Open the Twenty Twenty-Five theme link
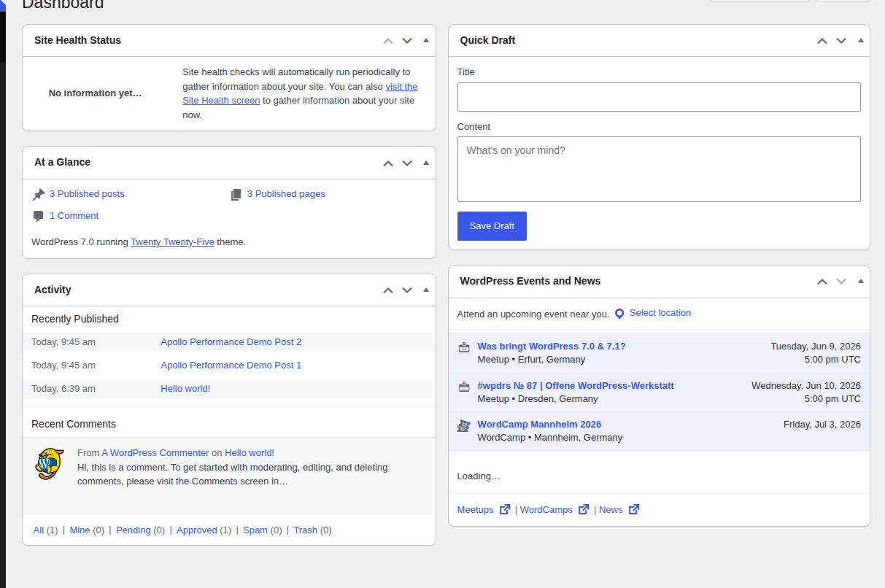This screenshot has width=885, height=588. (x=172, y=242)
